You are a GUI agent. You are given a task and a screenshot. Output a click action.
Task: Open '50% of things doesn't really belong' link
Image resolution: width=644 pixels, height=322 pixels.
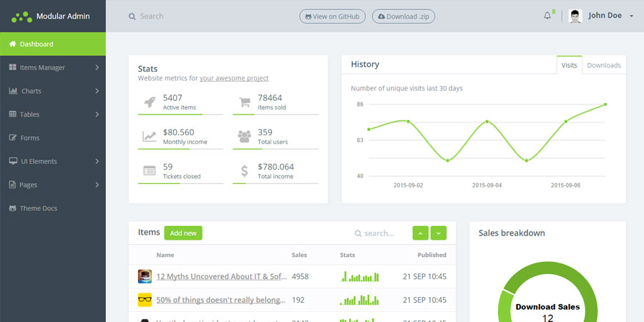221,300
